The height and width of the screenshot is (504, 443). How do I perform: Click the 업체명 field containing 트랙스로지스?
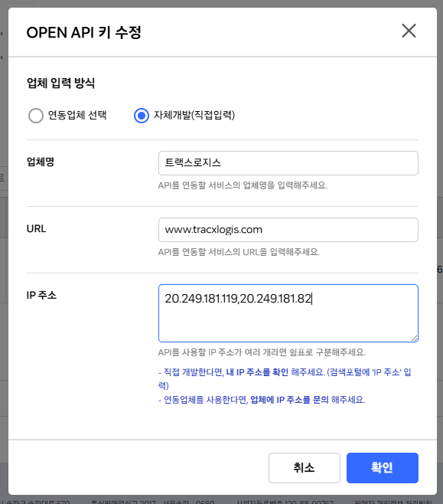click(x=288, y=163)
